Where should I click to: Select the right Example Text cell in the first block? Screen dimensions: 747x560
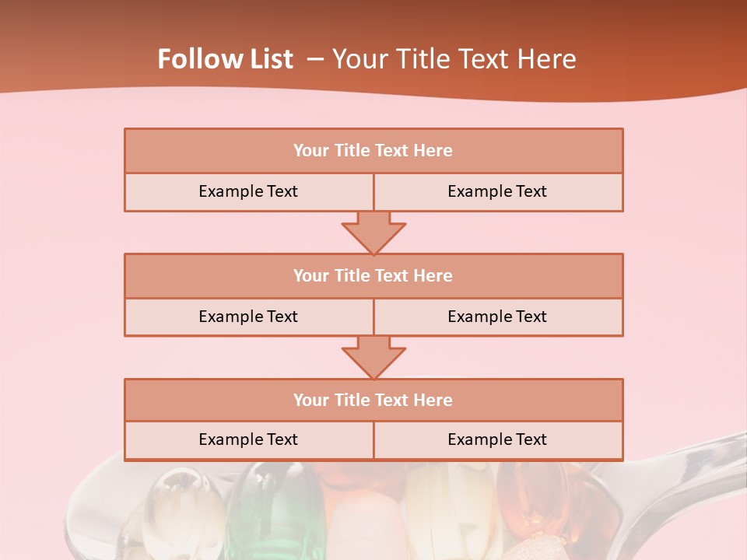tap(497, 192)
